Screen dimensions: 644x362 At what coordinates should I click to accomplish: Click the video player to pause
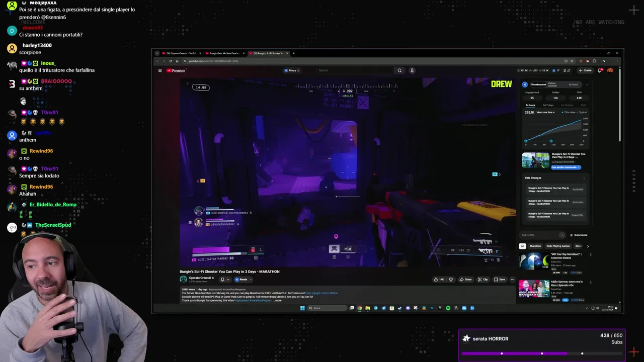347,172
